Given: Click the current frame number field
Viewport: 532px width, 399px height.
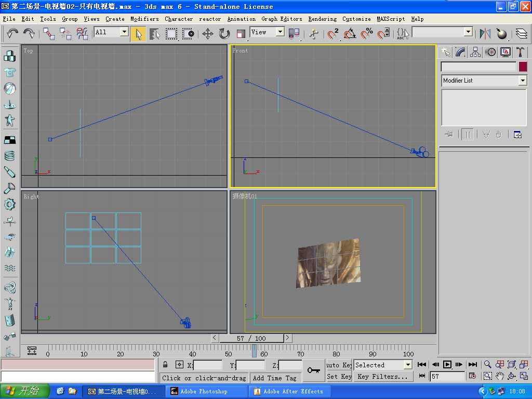Looking at the screenshot, I should click(447, 376).
